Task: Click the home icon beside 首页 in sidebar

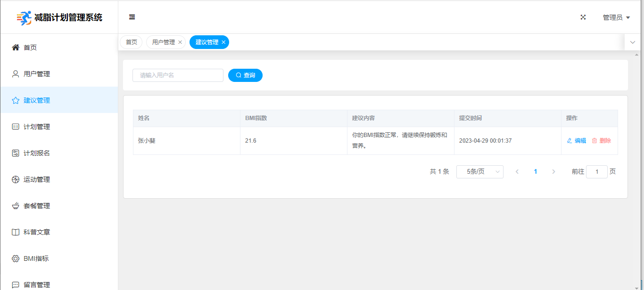Action: (16, 48)
